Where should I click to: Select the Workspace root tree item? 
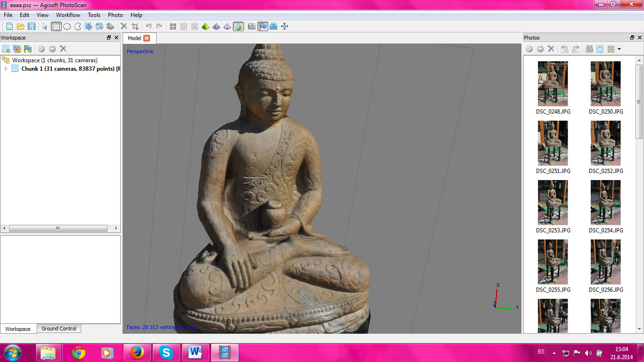click(55, 60)
